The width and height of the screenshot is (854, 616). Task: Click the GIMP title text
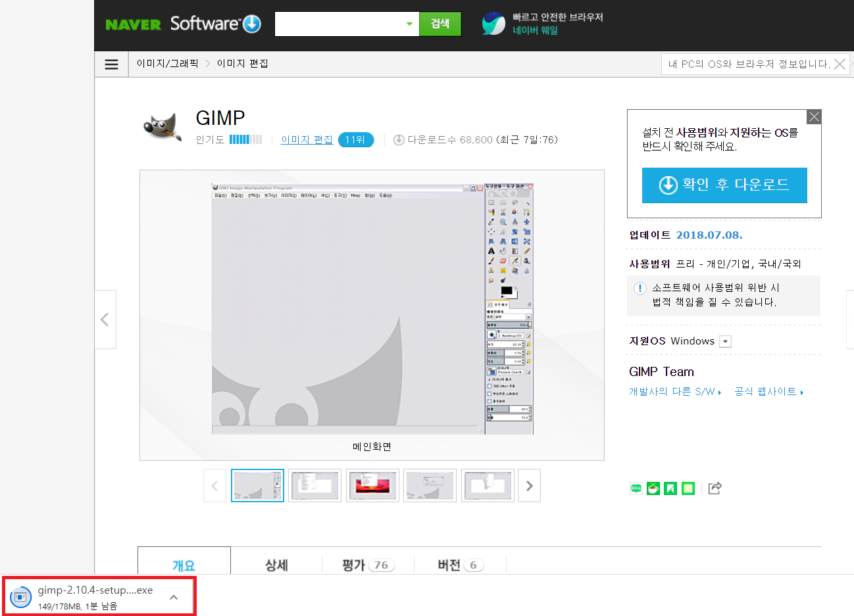[220, 118]
